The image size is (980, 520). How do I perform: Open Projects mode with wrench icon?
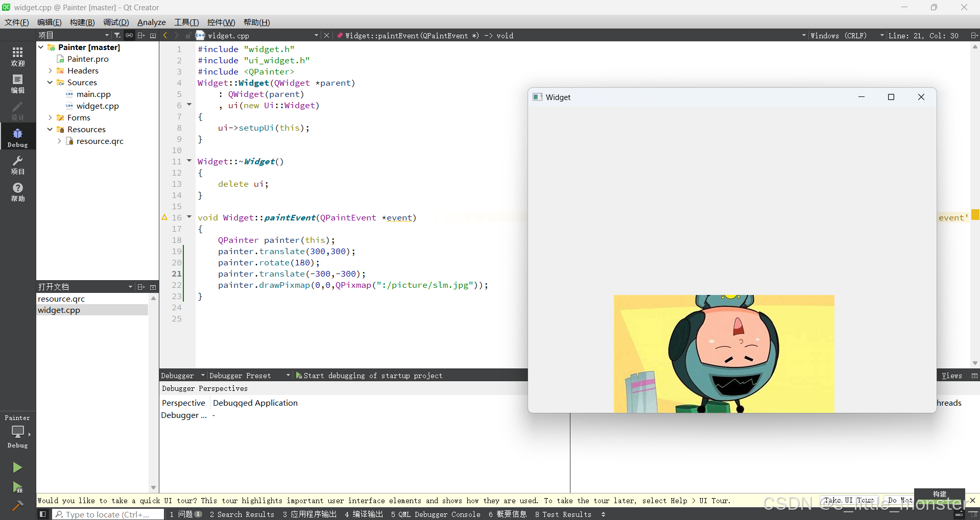pos(18,165)
